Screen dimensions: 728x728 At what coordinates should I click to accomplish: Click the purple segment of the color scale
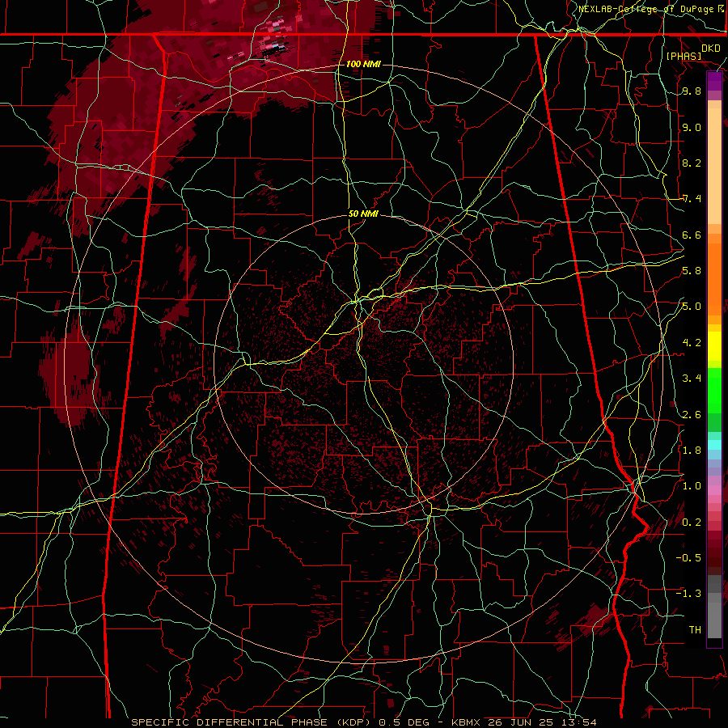point(714,81)
